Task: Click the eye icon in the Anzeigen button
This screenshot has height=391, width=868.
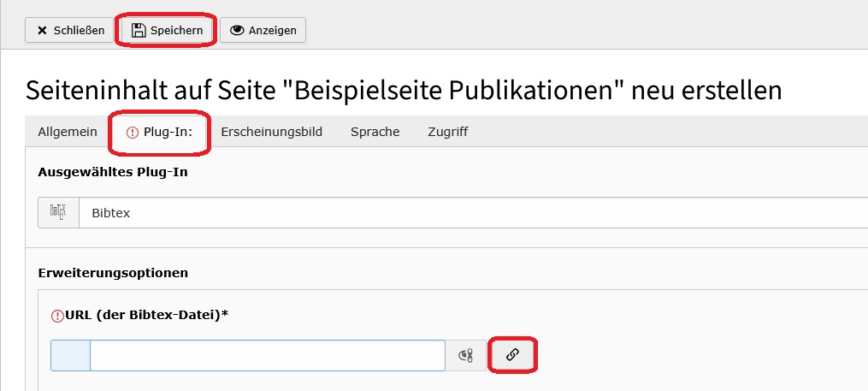Action: [x=238, y=31]
